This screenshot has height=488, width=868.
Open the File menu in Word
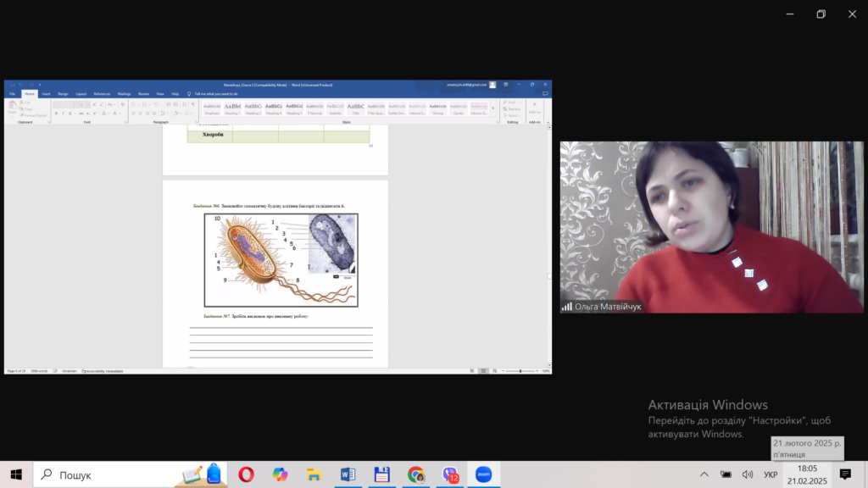coord(12,94)
